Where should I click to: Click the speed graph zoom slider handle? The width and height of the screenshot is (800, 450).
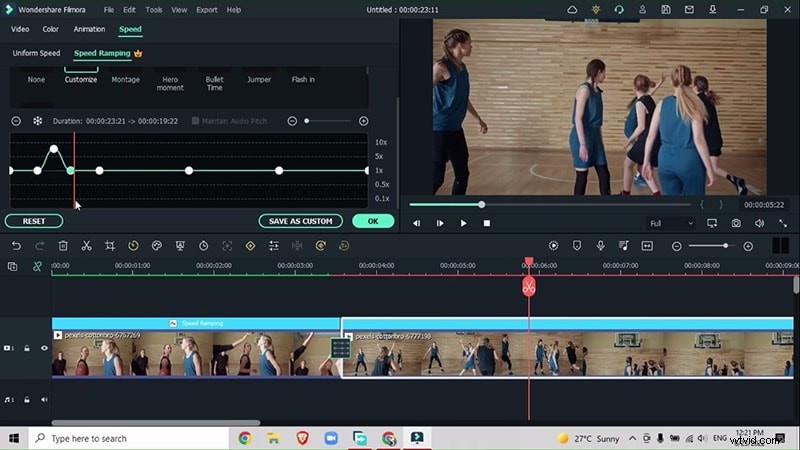point(307,121)
